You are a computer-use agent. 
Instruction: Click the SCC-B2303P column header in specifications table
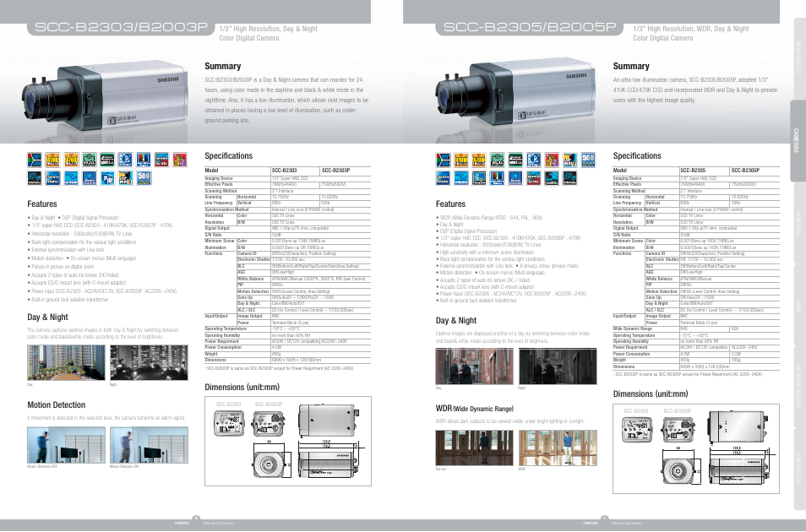click(335, 170)
